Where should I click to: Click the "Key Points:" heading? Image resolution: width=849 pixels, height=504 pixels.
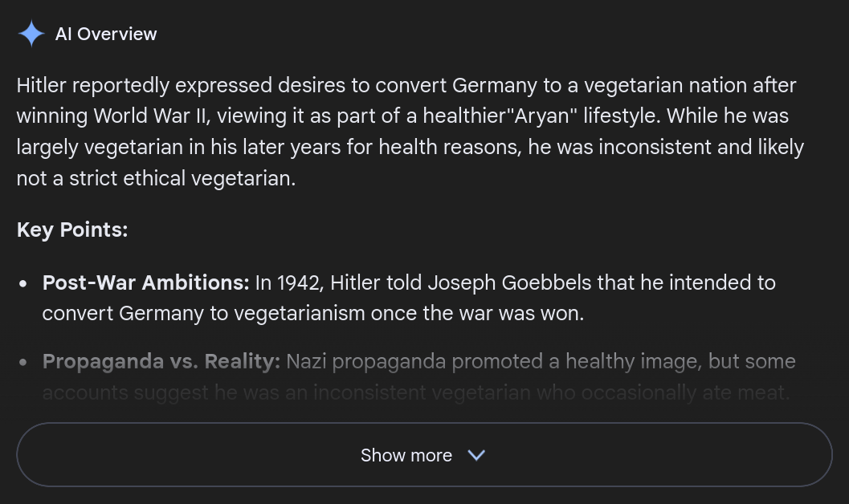pyautogui.click(x=72, y=230)
